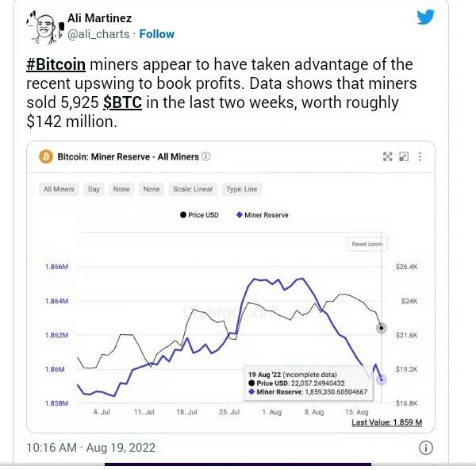476x470 pixels.
Task: Open the #Bitcoin hashtag link
Action: coord(56,64)
